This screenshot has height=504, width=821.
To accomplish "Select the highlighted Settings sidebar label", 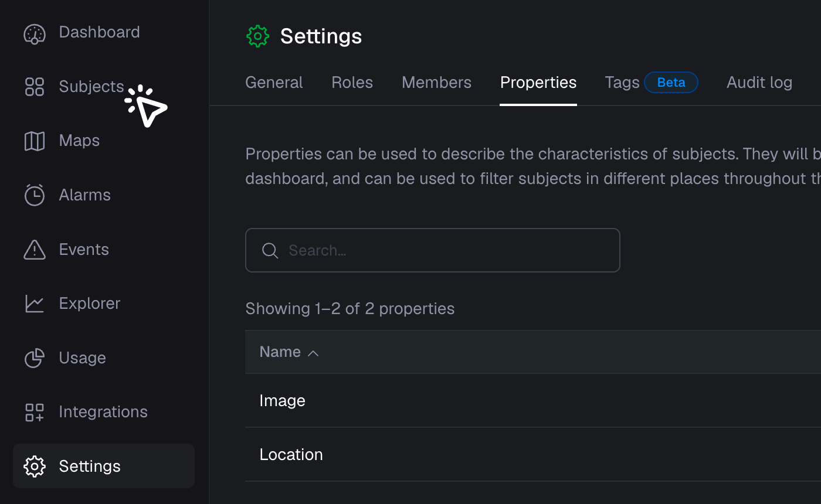I will pyautogui.click(x=90, y=466).
